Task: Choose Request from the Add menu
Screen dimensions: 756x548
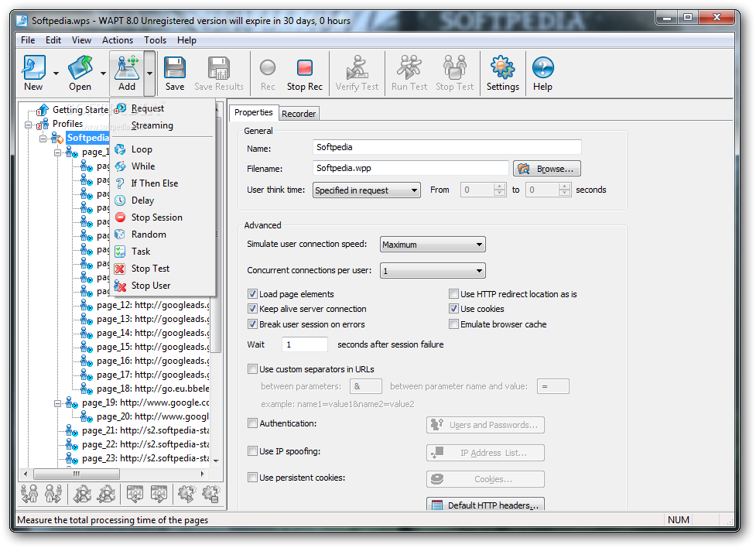Action: pyautogui.click(x=163, y=108)
